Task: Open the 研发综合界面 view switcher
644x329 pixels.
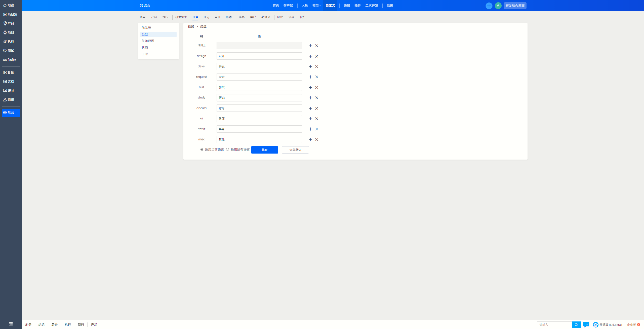Action: tap(515, 6)
